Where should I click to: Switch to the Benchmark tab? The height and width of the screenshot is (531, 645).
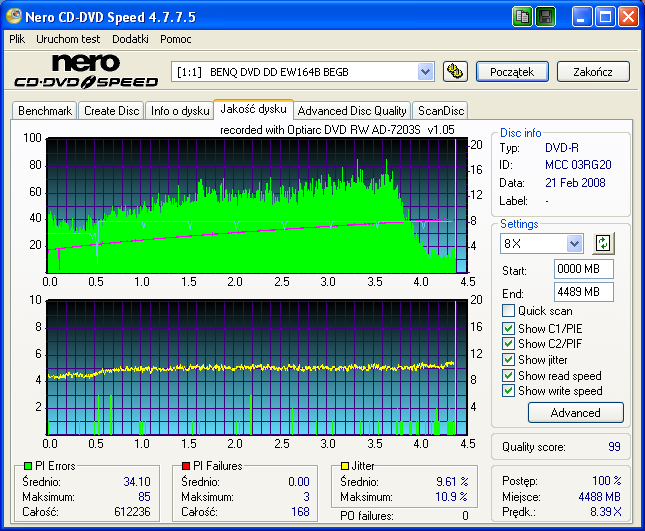[45, 111]
